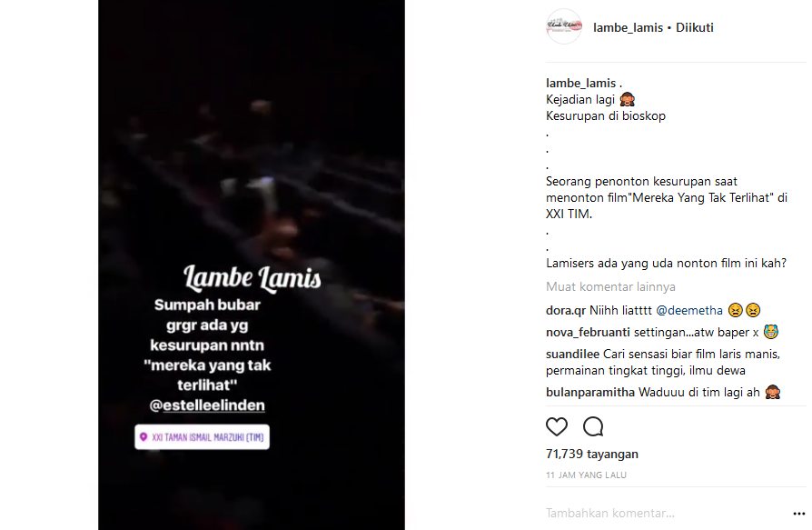Open the 11 jam yang lalu timestamp
The image size is (812, 530).
(586, 475)
